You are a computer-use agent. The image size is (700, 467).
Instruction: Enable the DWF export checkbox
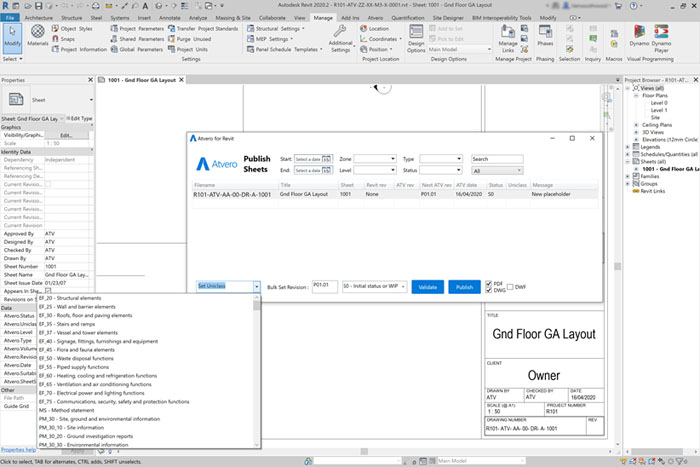pyautogui.click(x=510, y=287)
